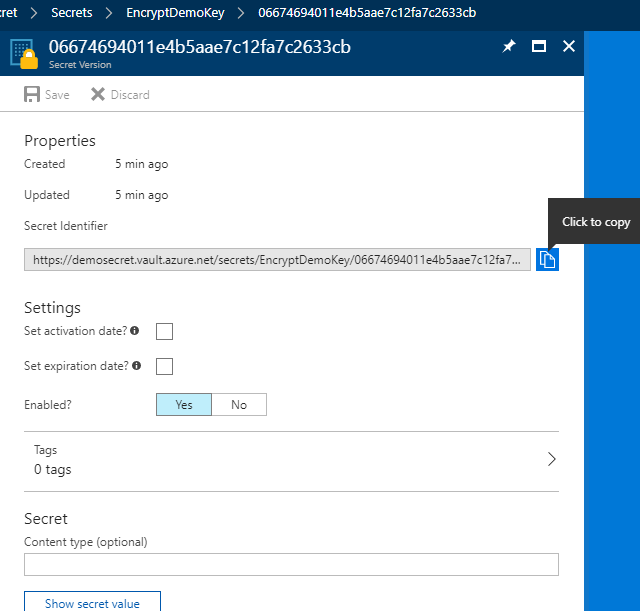Focus the Content type input field

click(291, 564)
